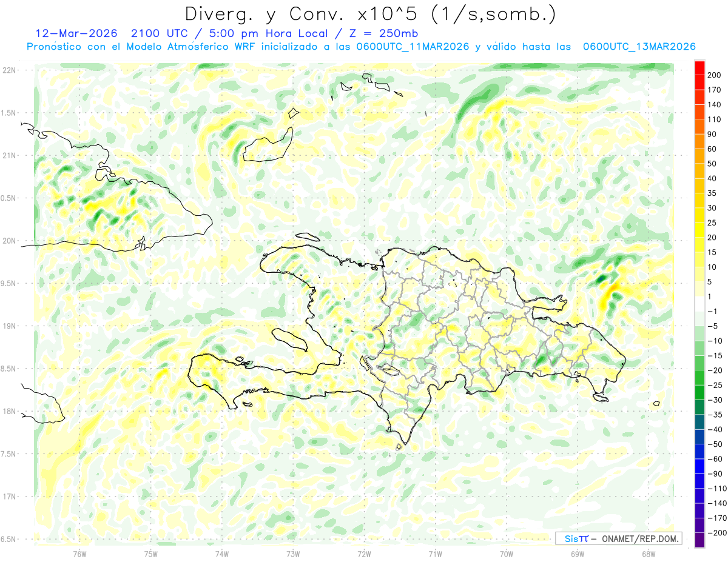Select the 19N latitude label
The width and height of the screenshot is (728, 562).
click(8, 326)
